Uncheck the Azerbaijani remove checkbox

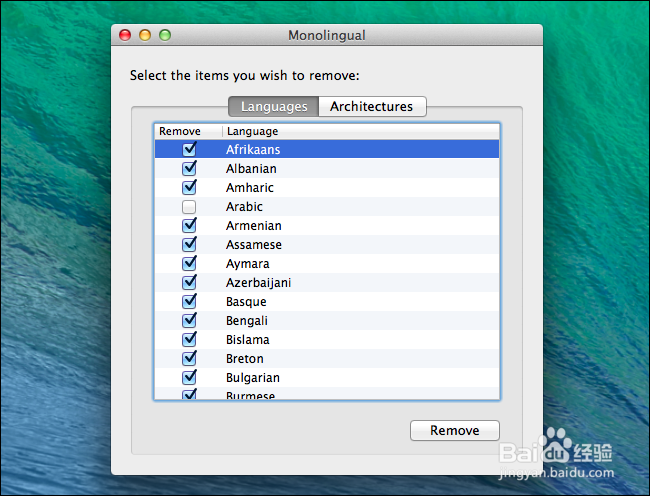(x=189, y=283)
